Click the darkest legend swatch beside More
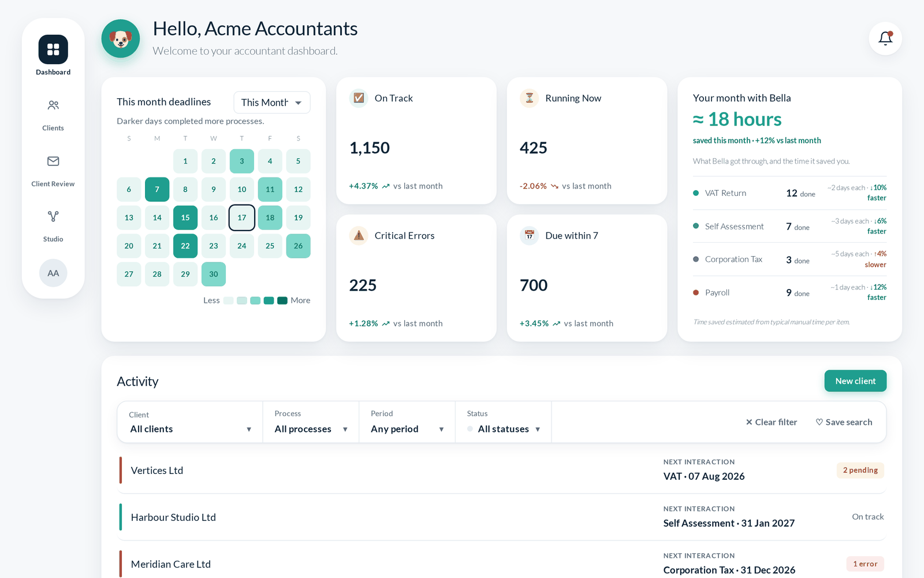 tap(282, 301)
